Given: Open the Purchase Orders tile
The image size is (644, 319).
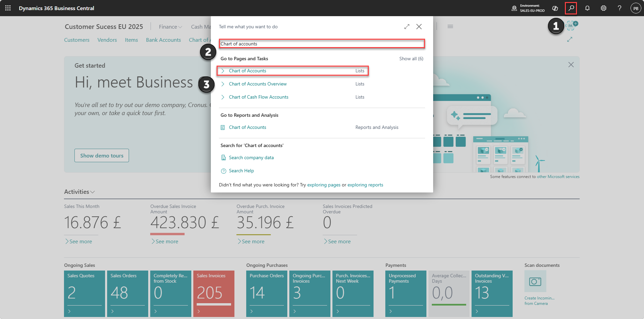Looking at the screenshot, I should pos(267,294).
